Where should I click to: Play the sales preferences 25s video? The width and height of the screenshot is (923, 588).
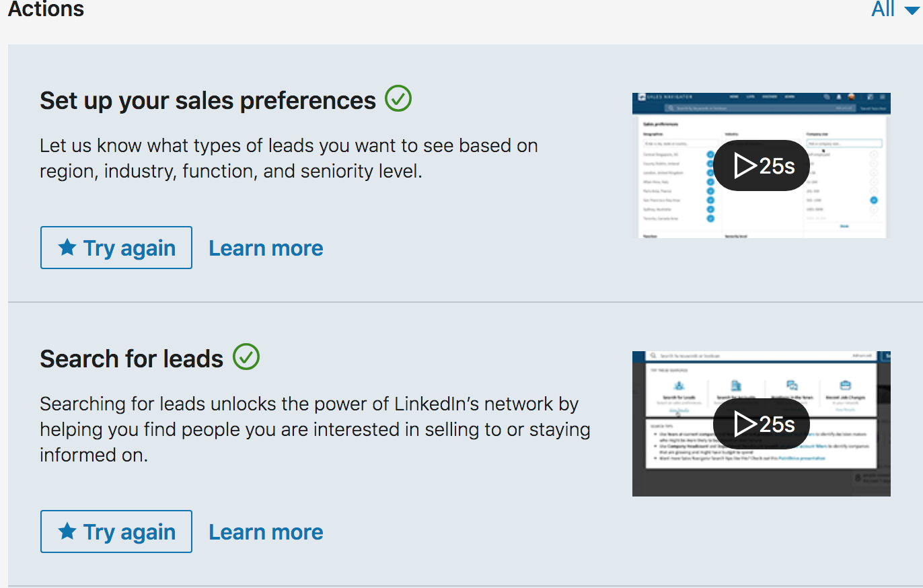761,166
